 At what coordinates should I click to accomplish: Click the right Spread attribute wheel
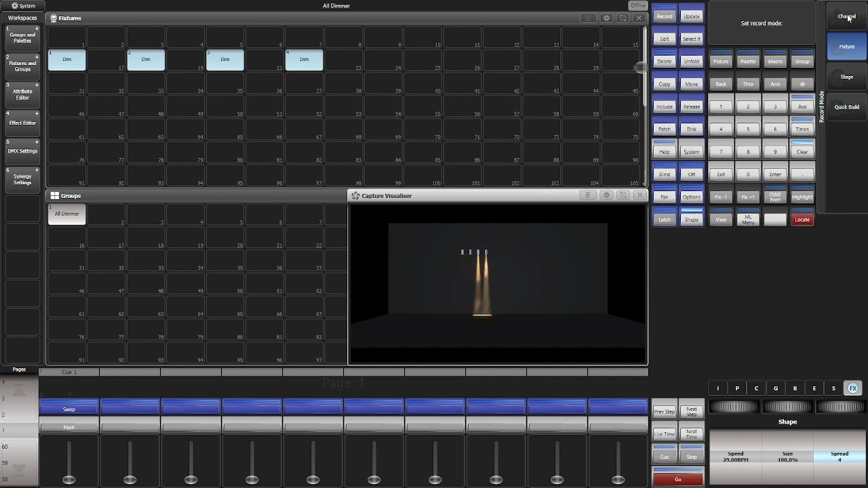coord(840,407)
